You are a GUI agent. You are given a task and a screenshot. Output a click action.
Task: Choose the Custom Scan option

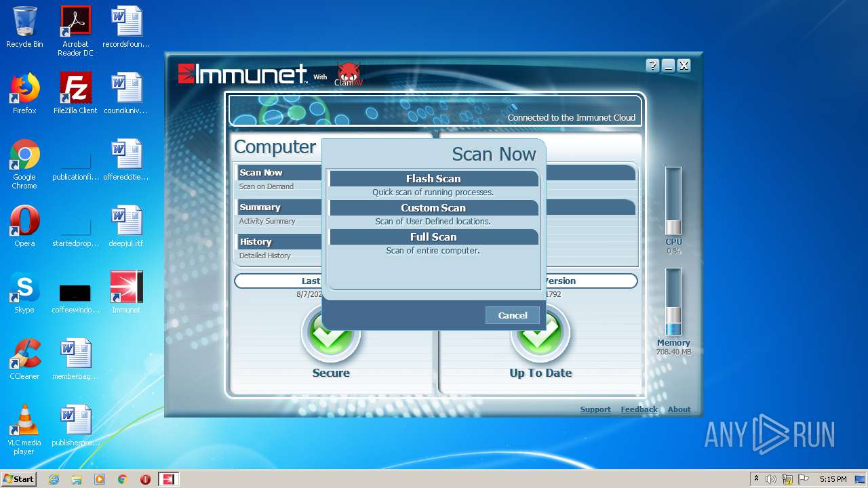[433, 208]
